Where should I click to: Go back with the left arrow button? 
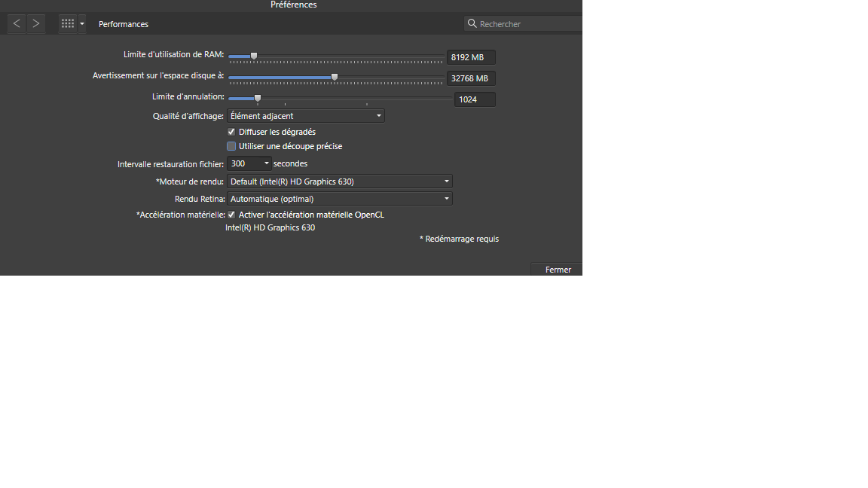point(17,24)
